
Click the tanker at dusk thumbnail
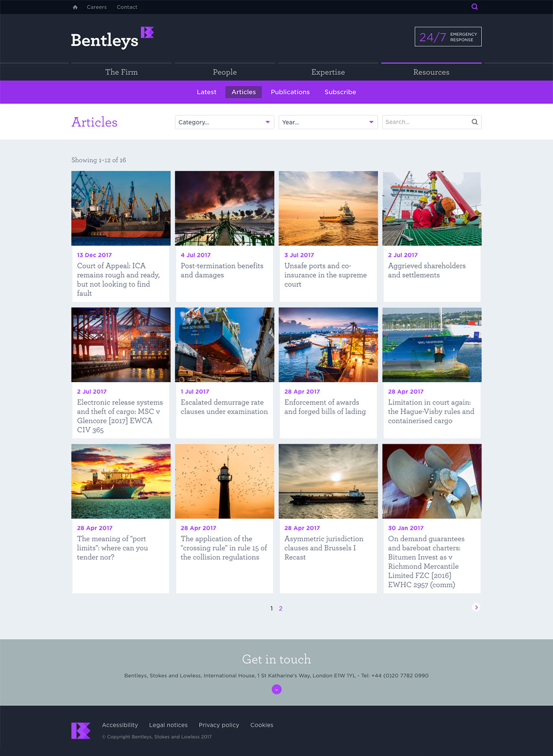[x=328, y=481]
